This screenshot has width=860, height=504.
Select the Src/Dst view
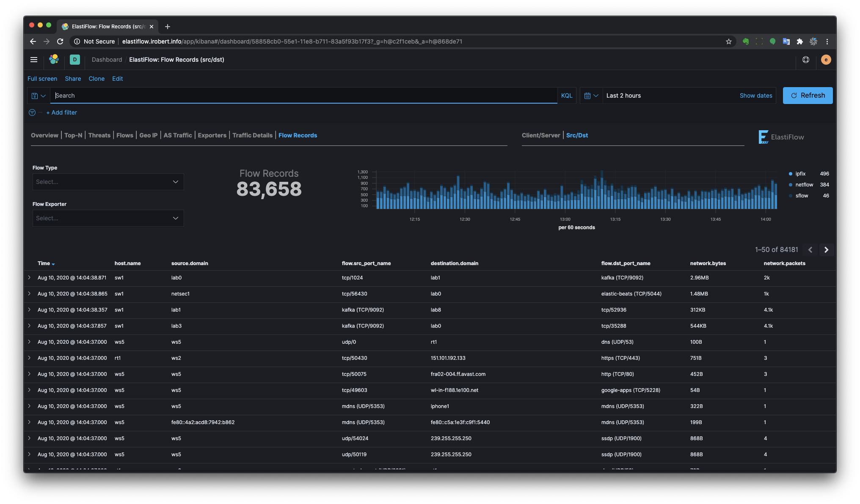click(577, 135)
